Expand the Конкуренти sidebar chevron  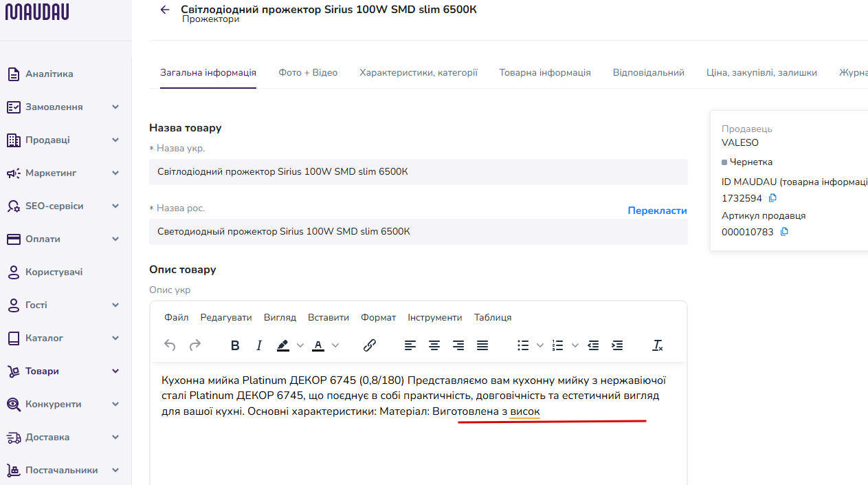[115, 405]
